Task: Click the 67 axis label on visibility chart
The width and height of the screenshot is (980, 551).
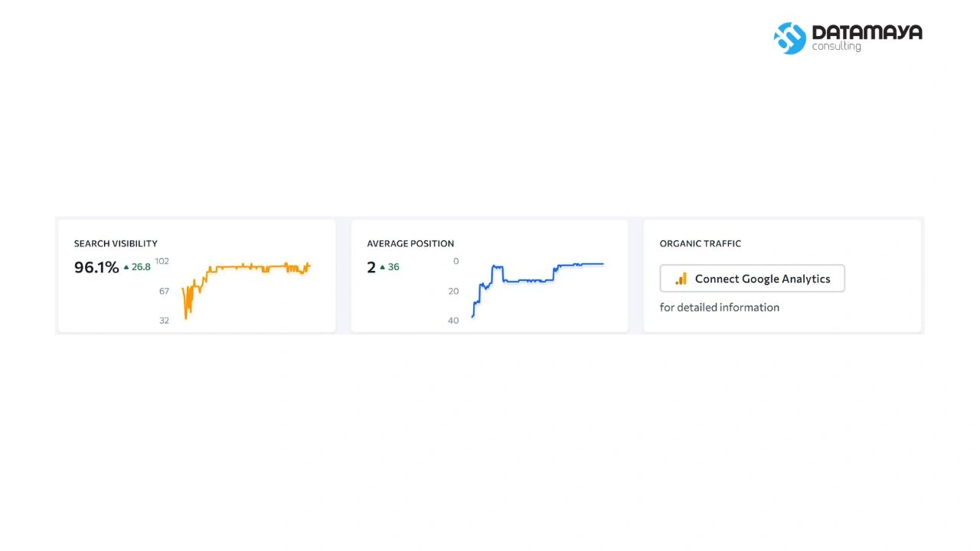Action: point(164,291)
